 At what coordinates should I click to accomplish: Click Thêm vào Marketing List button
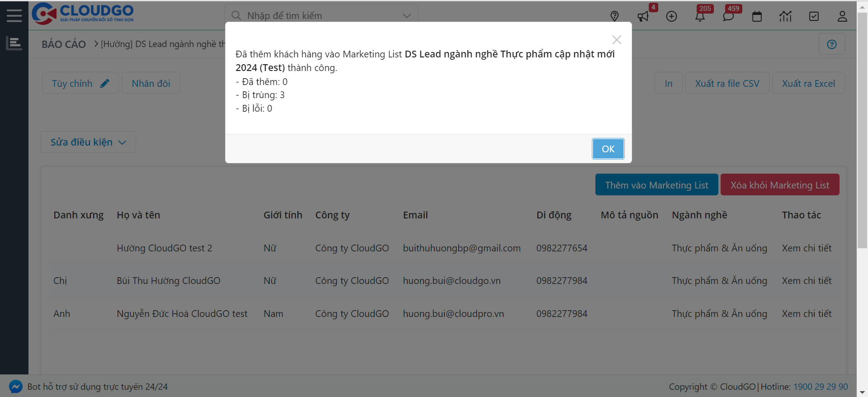click(x=656, y=185)
